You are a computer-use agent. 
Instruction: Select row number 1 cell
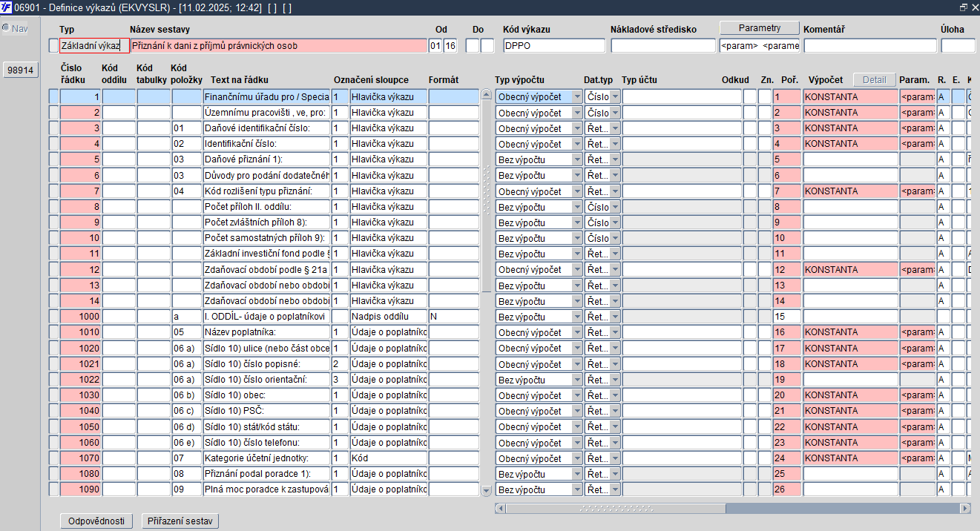[x=80, y=97]
